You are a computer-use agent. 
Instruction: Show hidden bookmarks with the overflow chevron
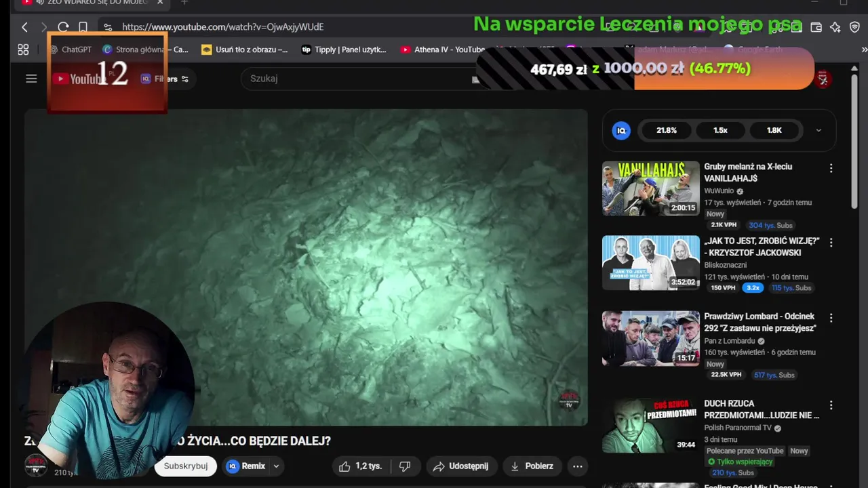pos(864,49)
